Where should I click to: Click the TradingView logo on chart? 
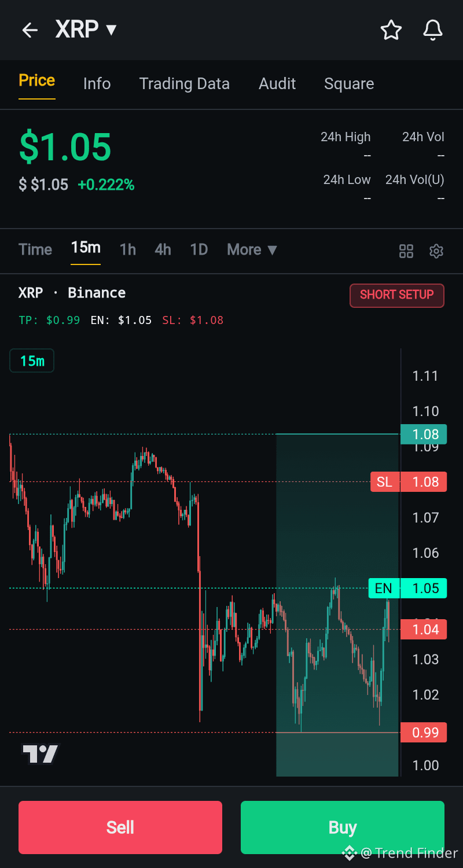pyautogui.click(x=41, y=753)
